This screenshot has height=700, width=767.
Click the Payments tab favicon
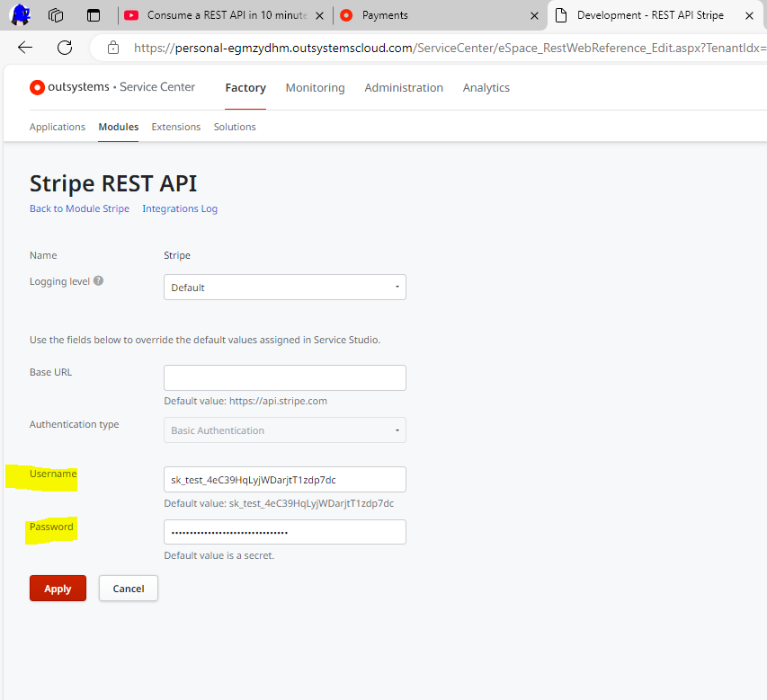346,15
